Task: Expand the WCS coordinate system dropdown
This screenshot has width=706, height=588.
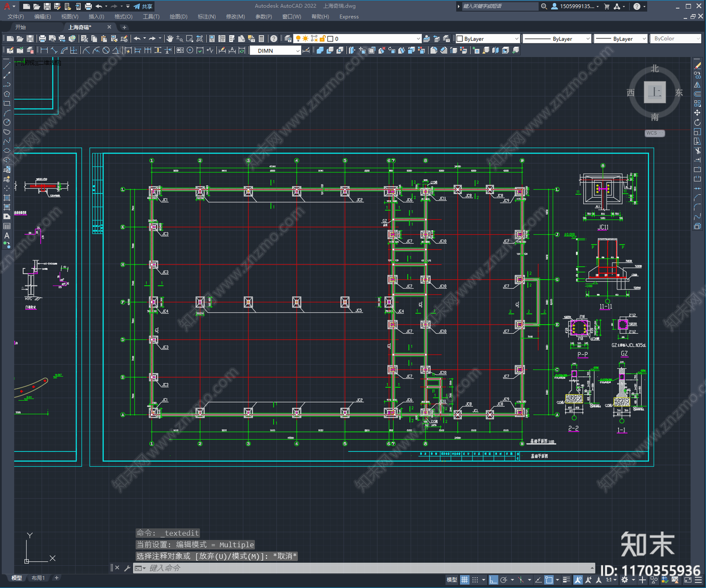Action: pos(655,133)
